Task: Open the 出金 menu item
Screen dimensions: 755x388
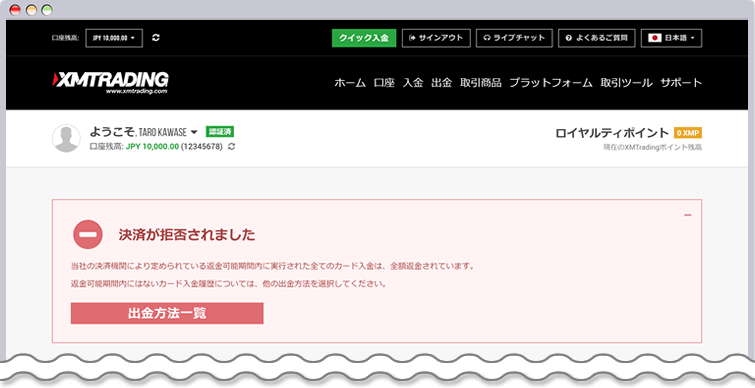Action: [x=442, y=83]
